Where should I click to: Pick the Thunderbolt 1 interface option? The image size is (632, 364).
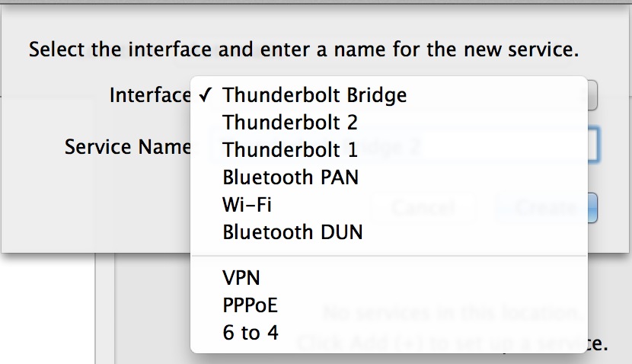point(290,150)
